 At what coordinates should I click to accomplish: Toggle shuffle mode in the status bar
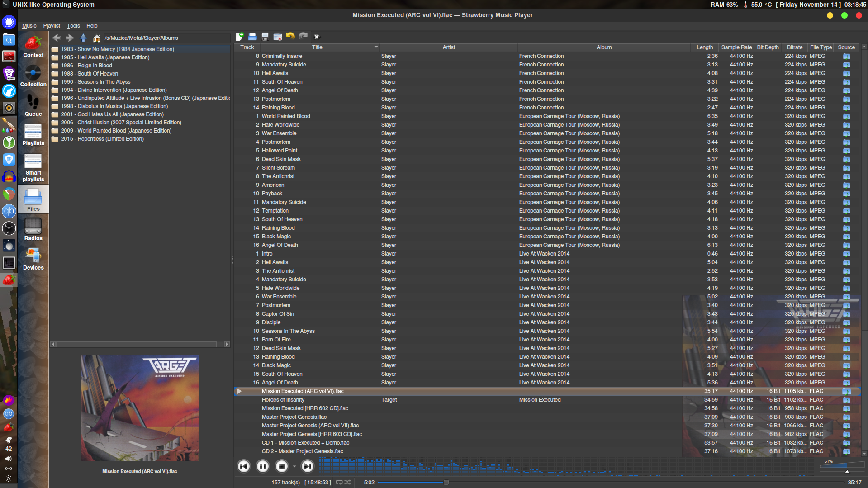click(x=347, y=483)
